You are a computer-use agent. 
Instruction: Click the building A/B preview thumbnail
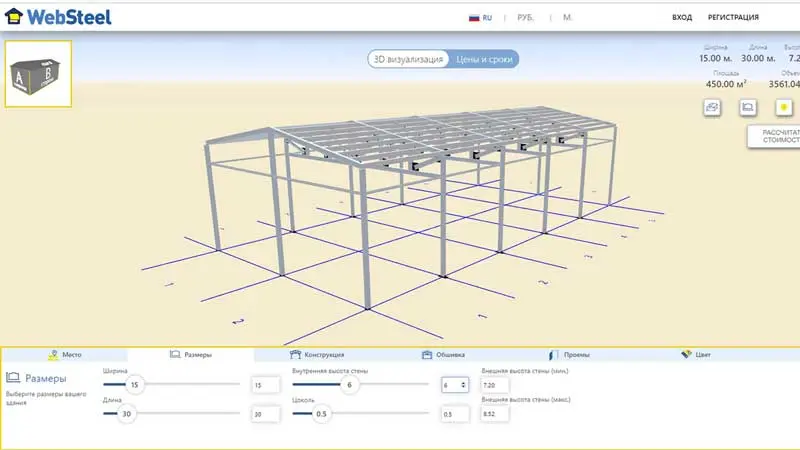(x=38, y=73)
